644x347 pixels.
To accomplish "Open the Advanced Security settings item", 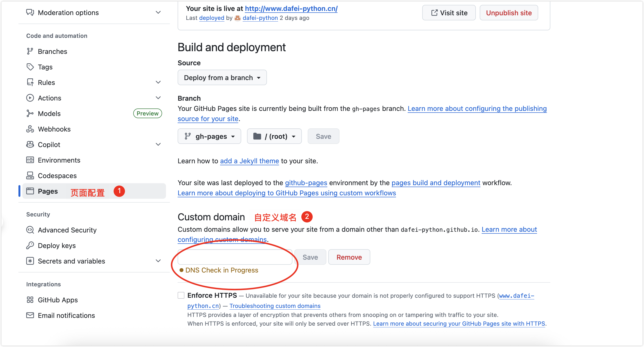I will click(67, 230).
